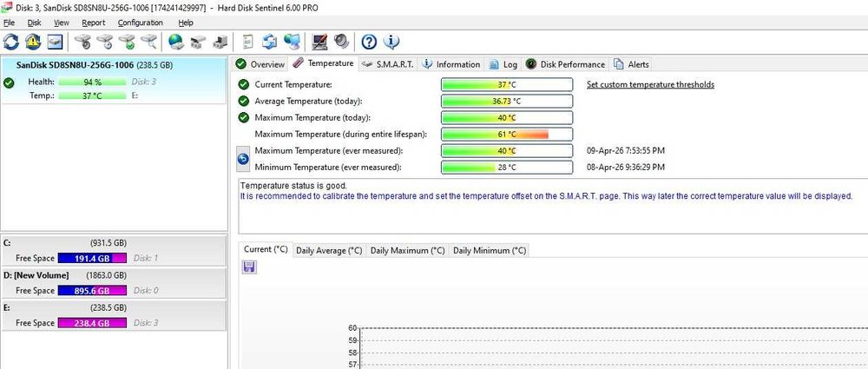Open the View menu
This screenshot has width=868, height=369.
(x=62, y=23)
